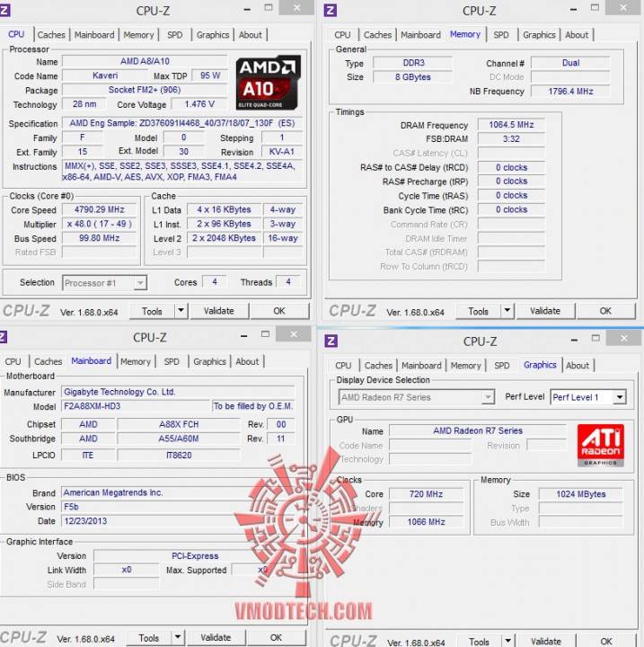Click Tools button in the Memory window
The image size is (644, 647).
[478, 311]
